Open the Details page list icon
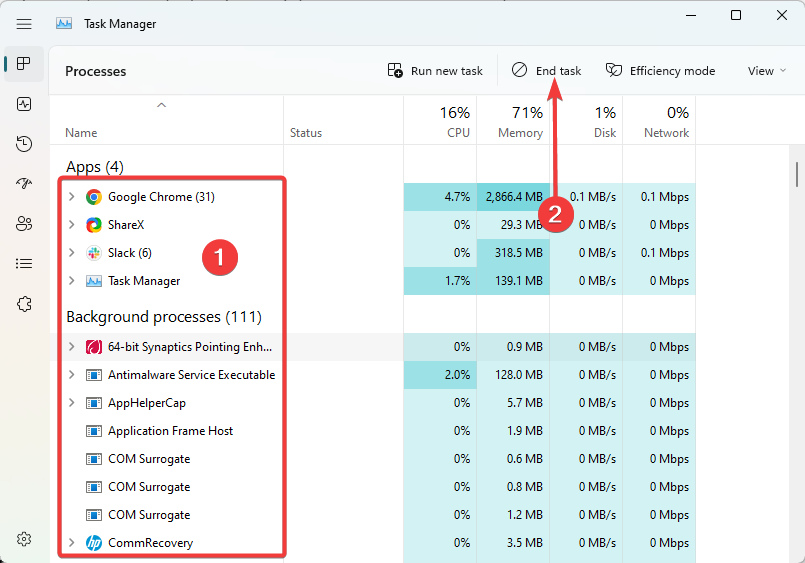 (24, 264)
